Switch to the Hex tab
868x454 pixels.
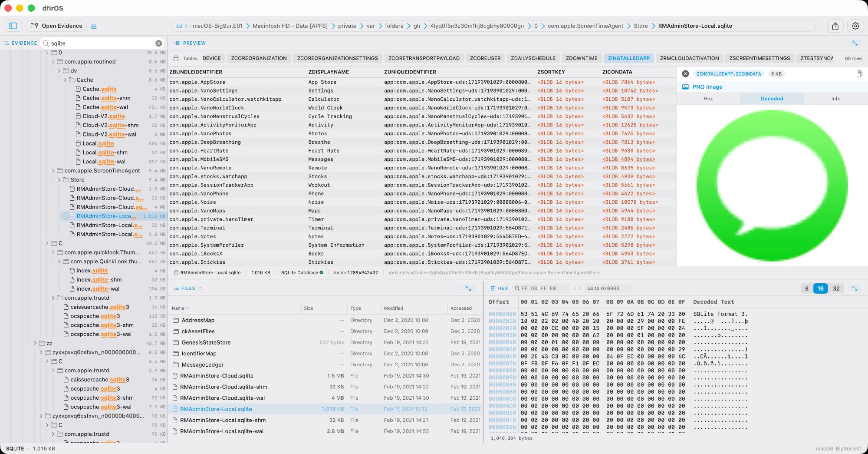(708, 99)
